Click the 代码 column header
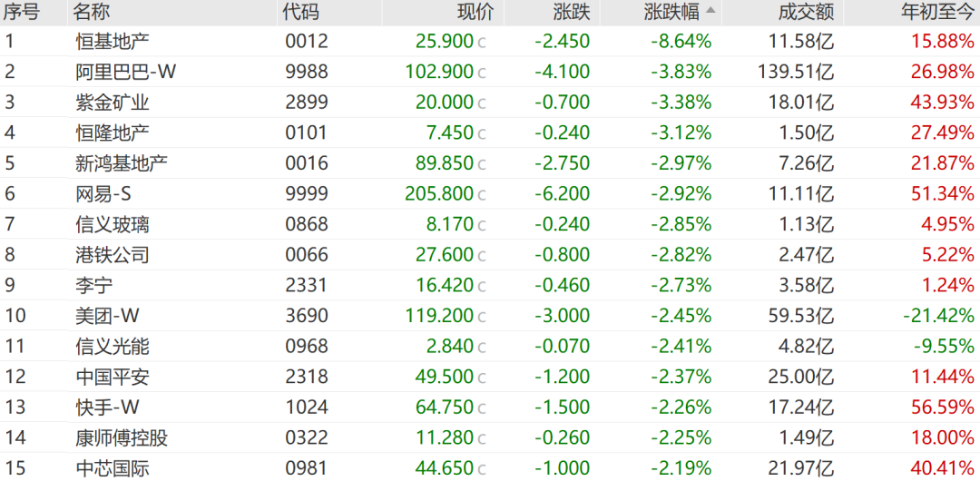The image size is (980, 481). click(x=300, y=12)
